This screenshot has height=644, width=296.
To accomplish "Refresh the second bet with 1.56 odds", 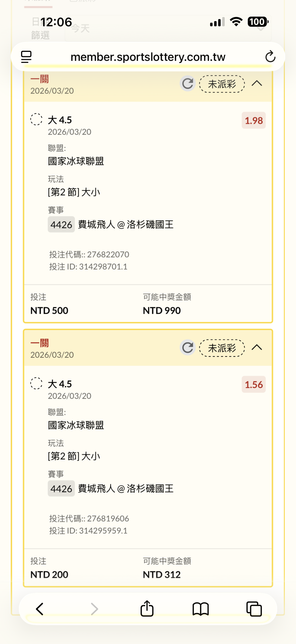I will 188,347.
